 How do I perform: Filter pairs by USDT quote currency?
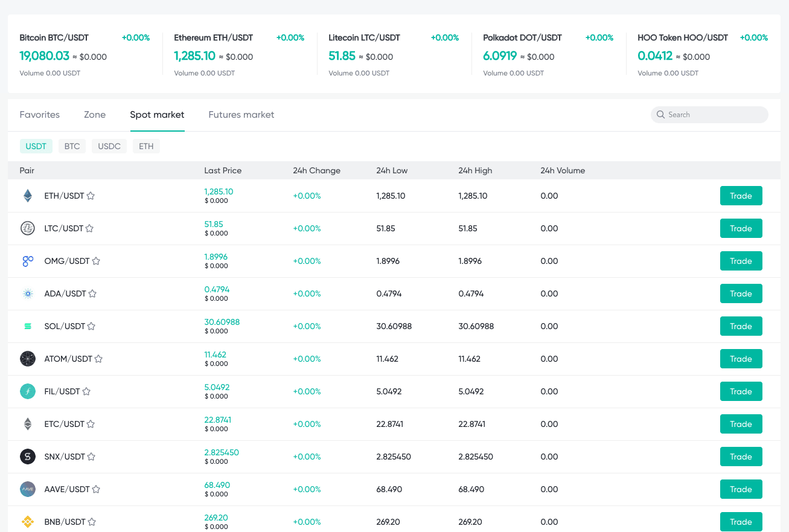(36, 146)
